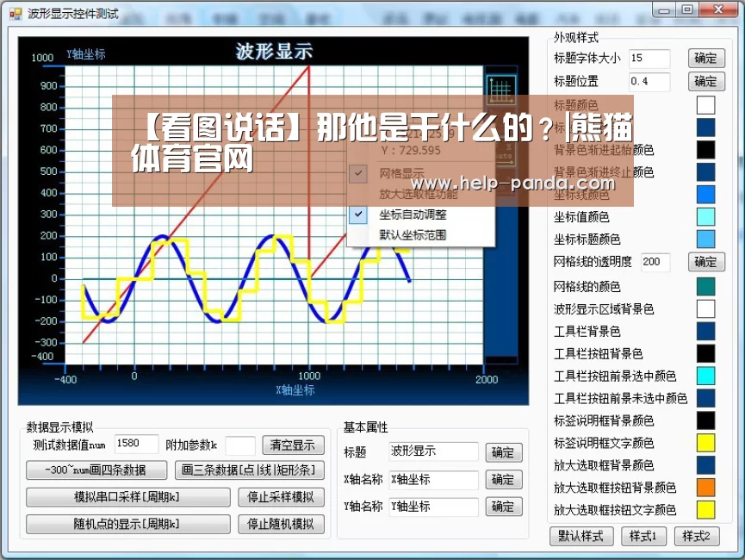Viewport: 745px width, 560px height.
Task: Confirm the 标题字体大小 setting with 确定
Action: (x=706, y=58)
